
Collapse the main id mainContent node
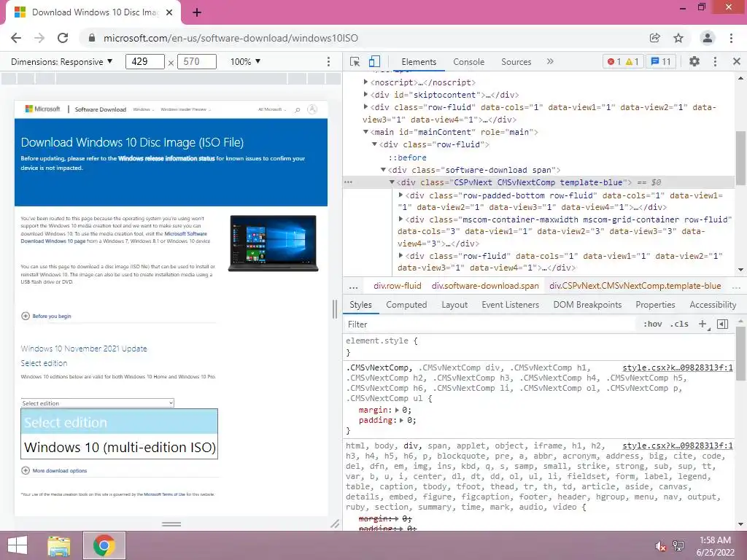(x=365, y=132)
